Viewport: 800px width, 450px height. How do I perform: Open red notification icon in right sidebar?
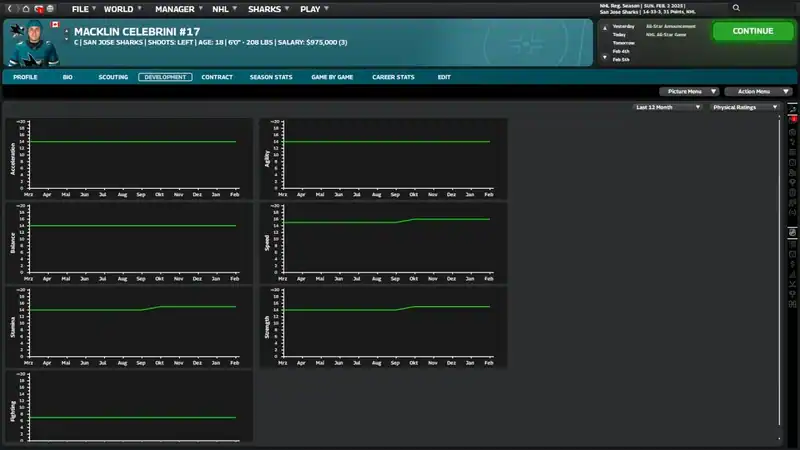pyautogui.click(x=793, y=120)
